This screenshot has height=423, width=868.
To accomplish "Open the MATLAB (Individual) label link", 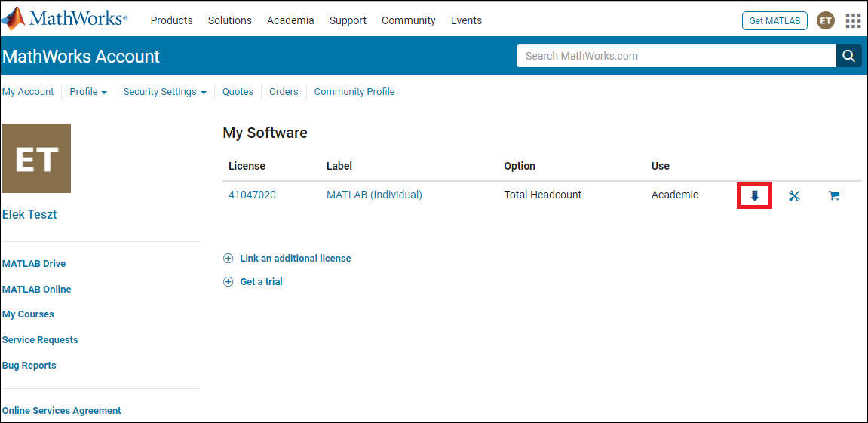I will pos(374,195).
